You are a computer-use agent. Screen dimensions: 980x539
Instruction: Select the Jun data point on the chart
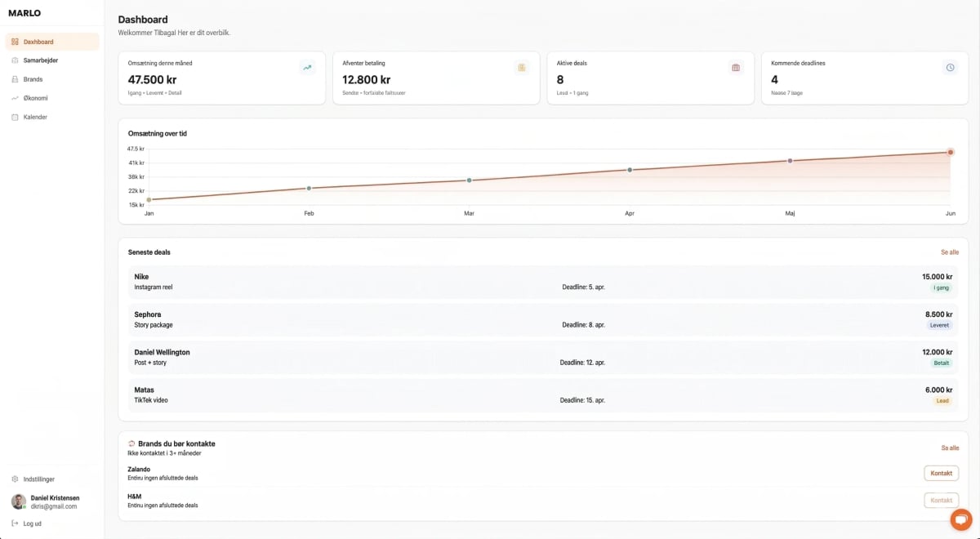(x=949, y=151)
